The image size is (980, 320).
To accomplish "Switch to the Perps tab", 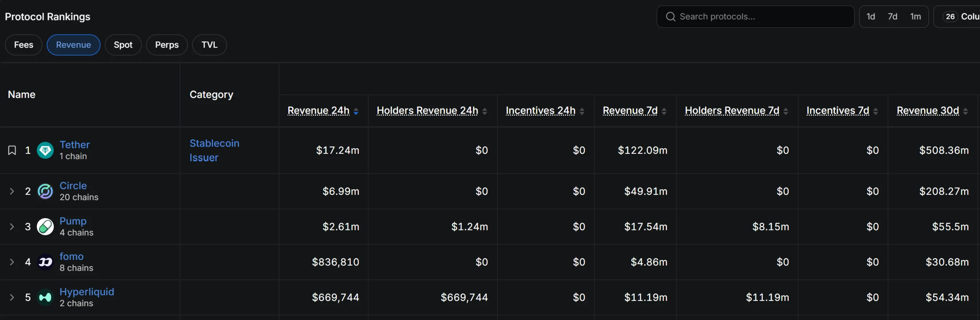I will (x=167, y=45).
